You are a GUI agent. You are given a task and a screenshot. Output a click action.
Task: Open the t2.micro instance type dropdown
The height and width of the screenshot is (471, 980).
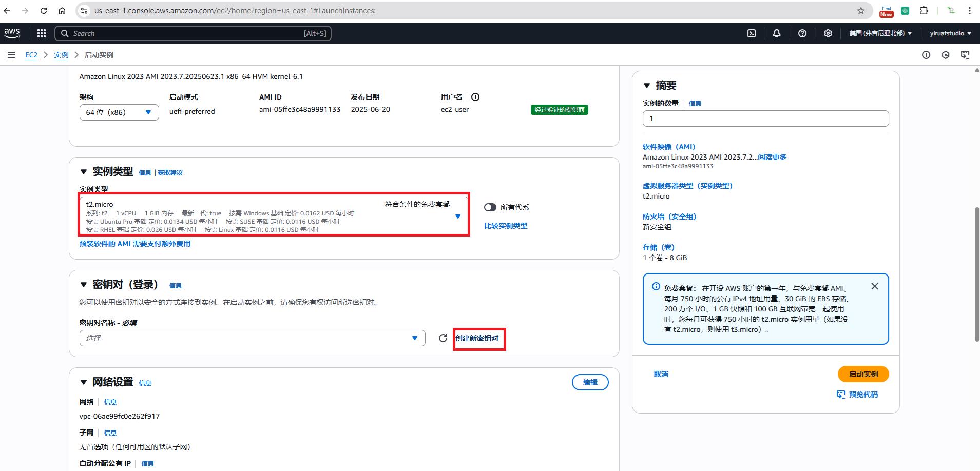click(274, 215)
